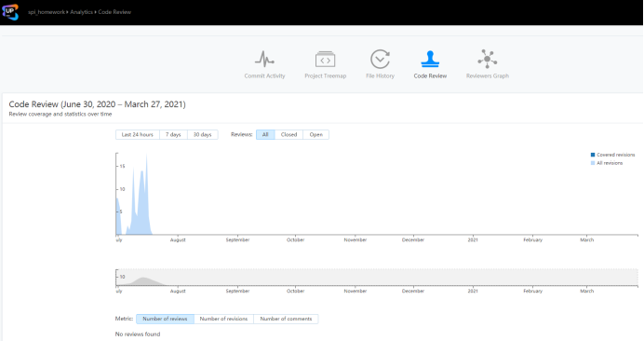This screenshot has width=644, height=341.
Task: Go to spi_homework project breadcrumb
Action: pyautogui.click(x=47, y=12)
